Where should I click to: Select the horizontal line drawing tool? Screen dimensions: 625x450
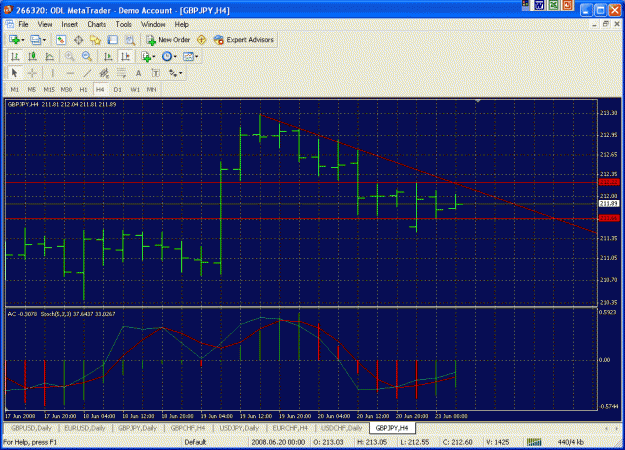click(x=70, y=73)
